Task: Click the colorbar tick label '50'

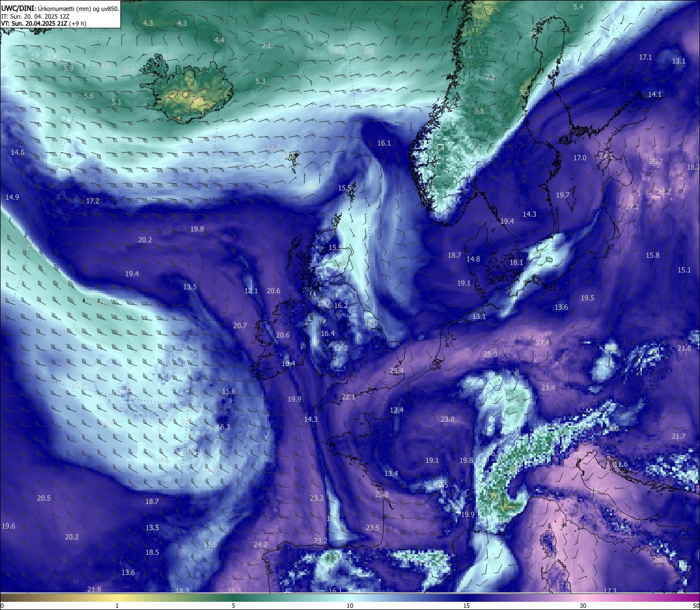Action: [696, 606]
